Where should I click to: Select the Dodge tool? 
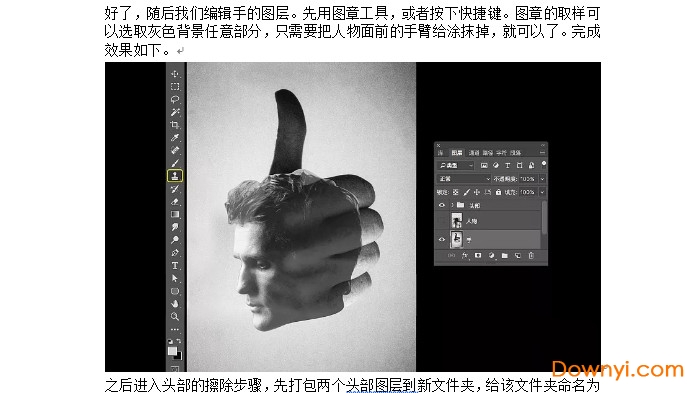(x=175, y=240)
